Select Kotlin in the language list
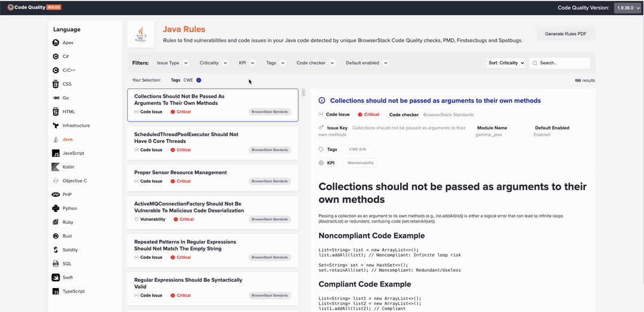 68,167
